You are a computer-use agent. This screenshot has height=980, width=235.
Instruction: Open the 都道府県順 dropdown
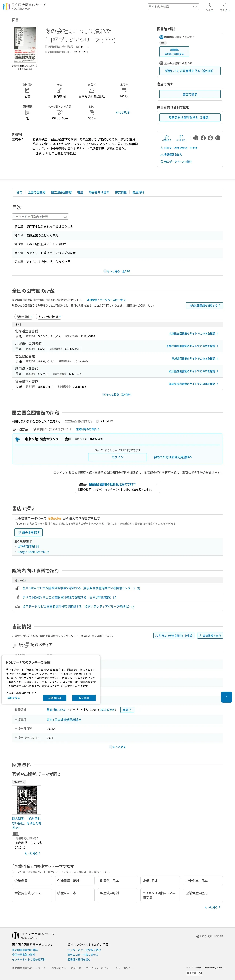(24, 316)
